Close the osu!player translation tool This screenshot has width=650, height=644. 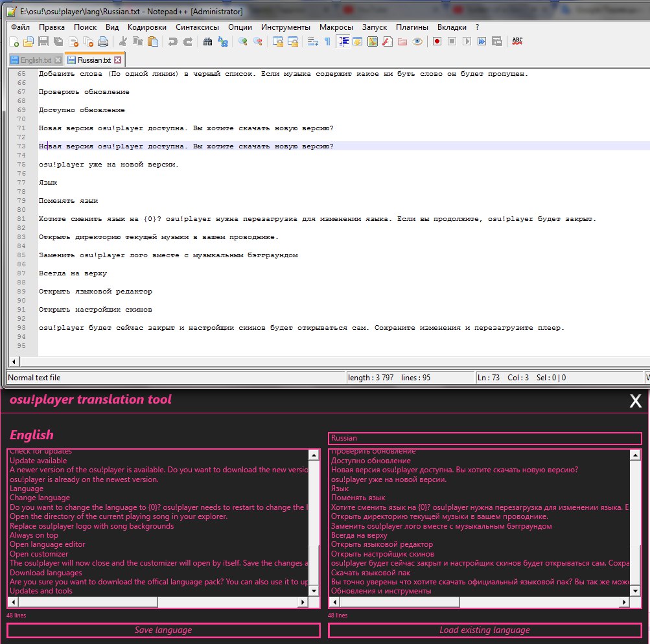[x=636, y=401]
